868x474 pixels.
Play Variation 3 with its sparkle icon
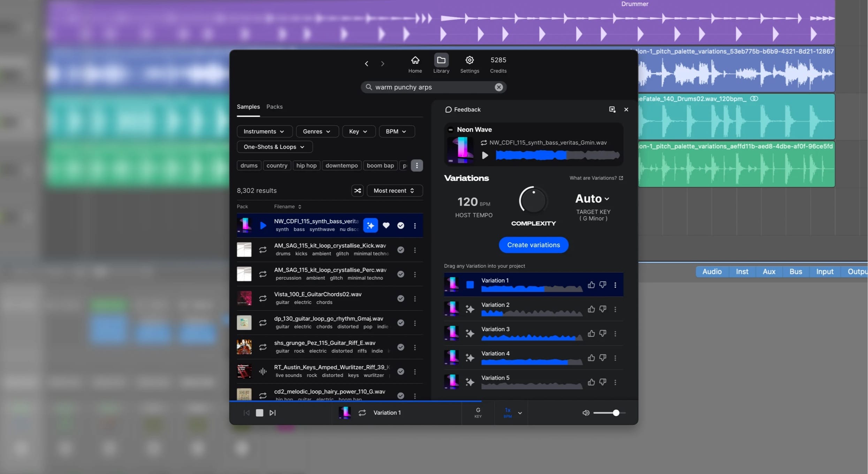coord(470,334)
